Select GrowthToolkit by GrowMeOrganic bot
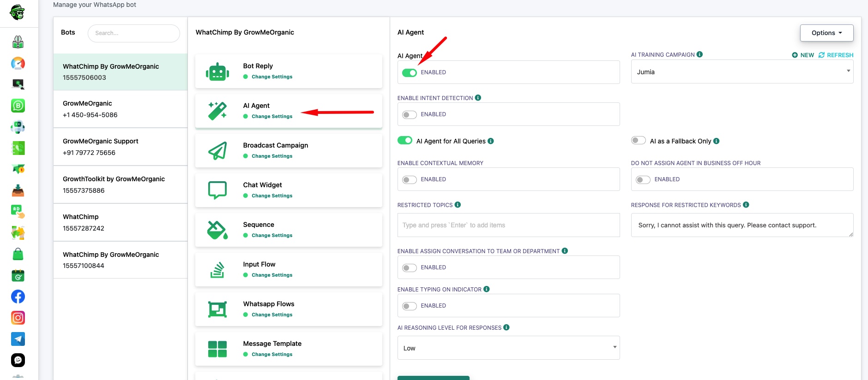 pos(121,184)
